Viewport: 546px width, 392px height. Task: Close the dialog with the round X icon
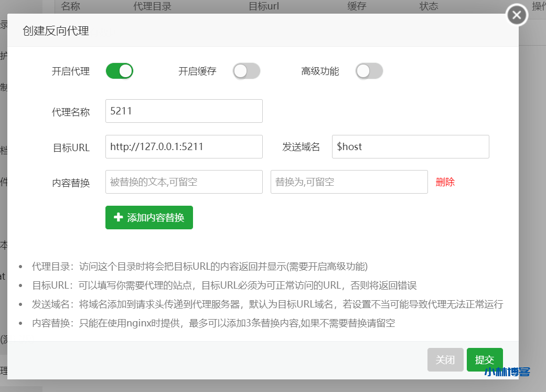pos(517,16)
